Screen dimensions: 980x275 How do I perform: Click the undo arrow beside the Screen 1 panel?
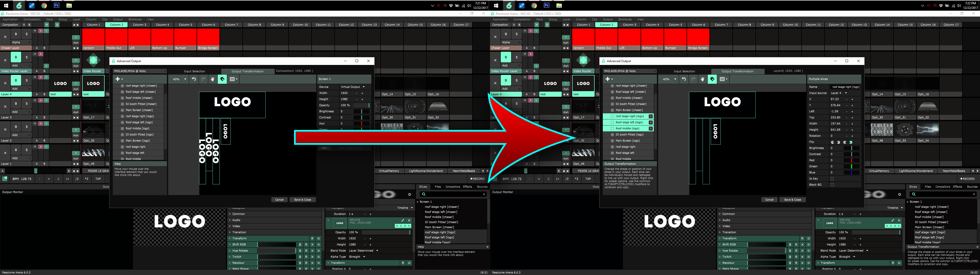click(194, 79)
